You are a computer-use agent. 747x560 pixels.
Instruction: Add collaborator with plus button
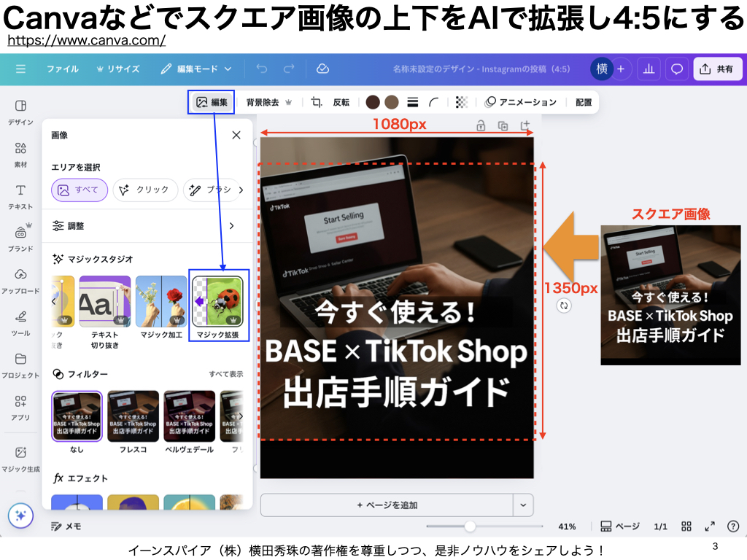621,69
